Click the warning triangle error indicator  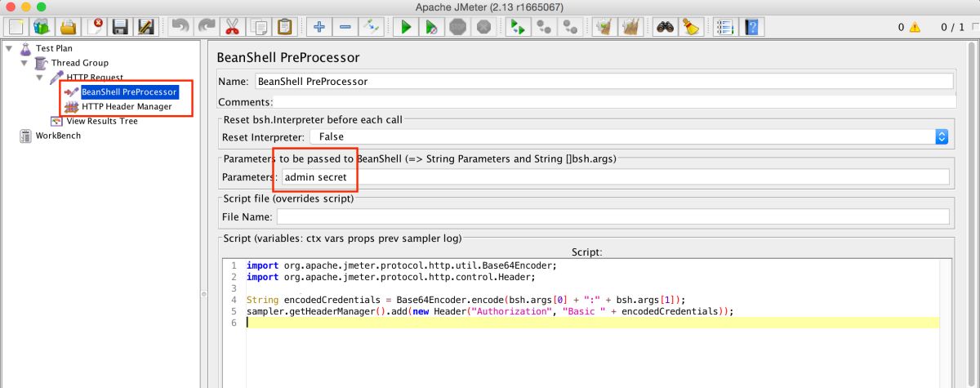(x=915, y=27)
